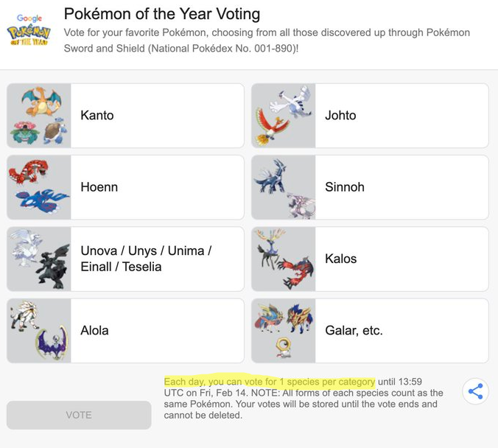
Task: Open the Galar, etc. category
Action: click(370, 331)
